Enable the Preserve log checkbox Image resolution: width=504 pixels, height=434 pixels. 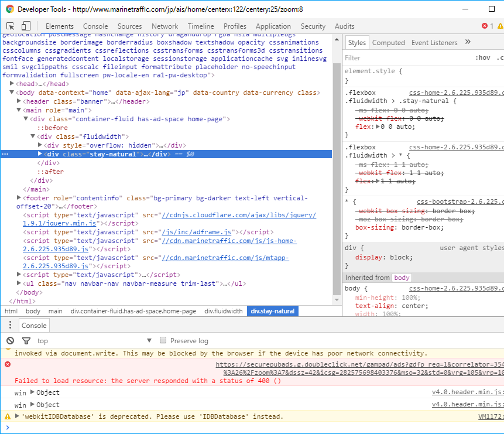pos(163,340)
